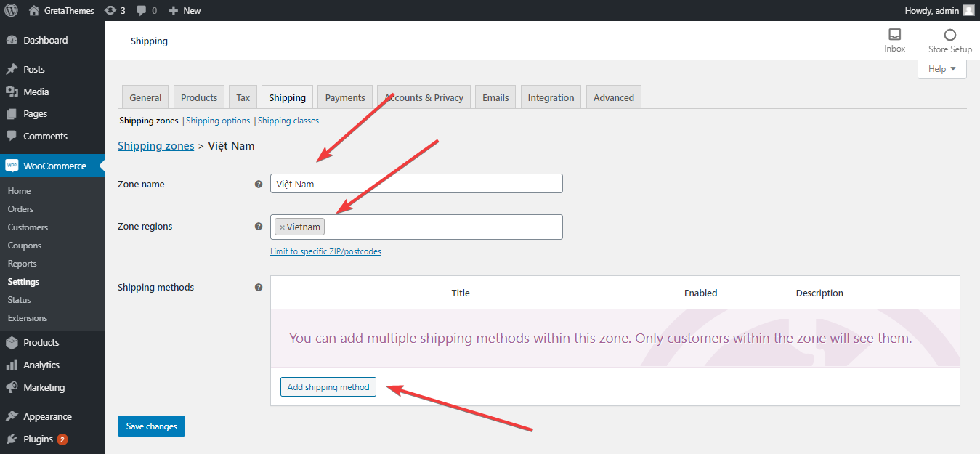980x454 pixels.
Task: Click the Add shipping method button
Action: (328, 387)
